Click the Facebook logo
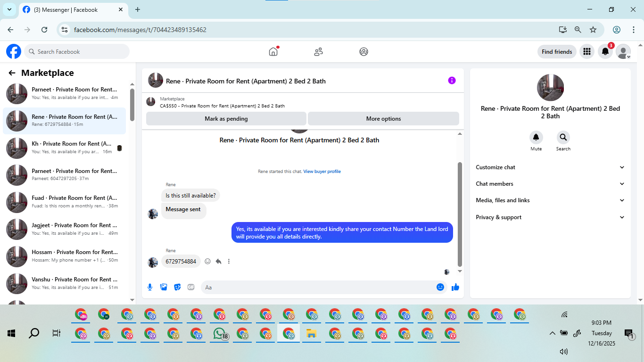Screen dimensions: 644x362 tap(14, 51)
